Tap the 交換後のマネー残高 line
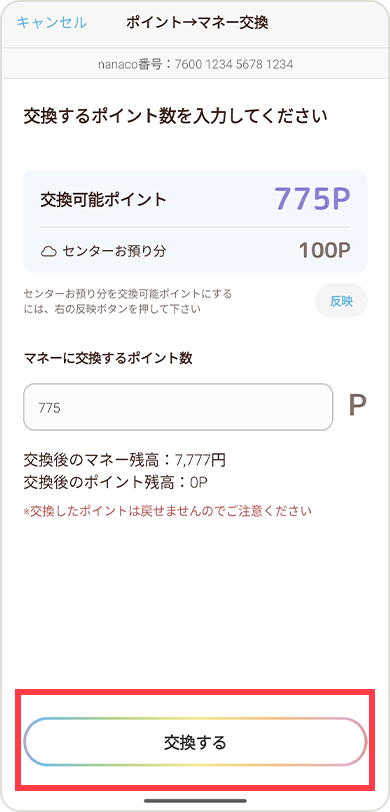The image size is (390, 812). (x=124, y=460)
